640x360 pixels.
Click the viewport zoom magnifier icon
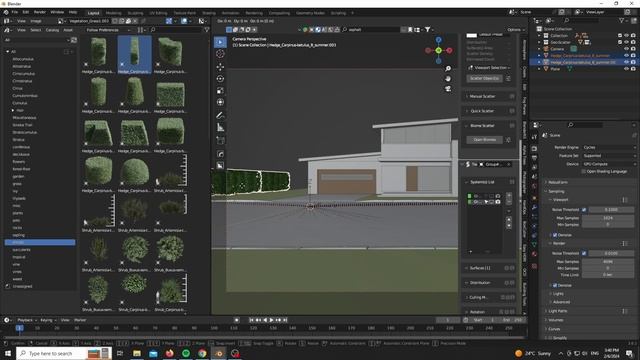coord(448,69)
